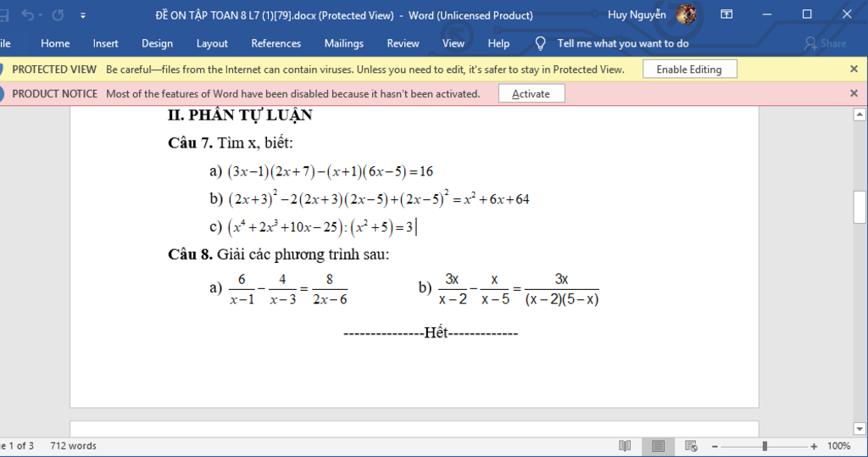
Task: Click heading II. PHẦN TỰ LUẬN
Action: [240, 114]
